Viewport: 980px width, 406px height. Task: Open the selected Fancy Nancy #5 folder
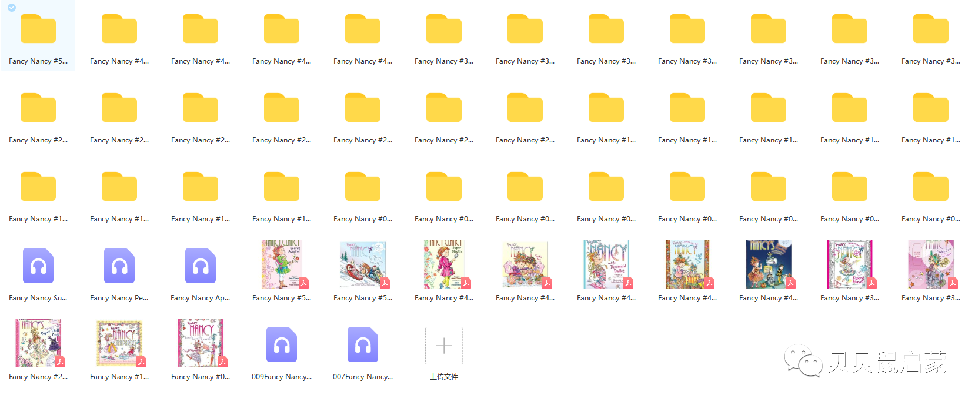(38, 29)
